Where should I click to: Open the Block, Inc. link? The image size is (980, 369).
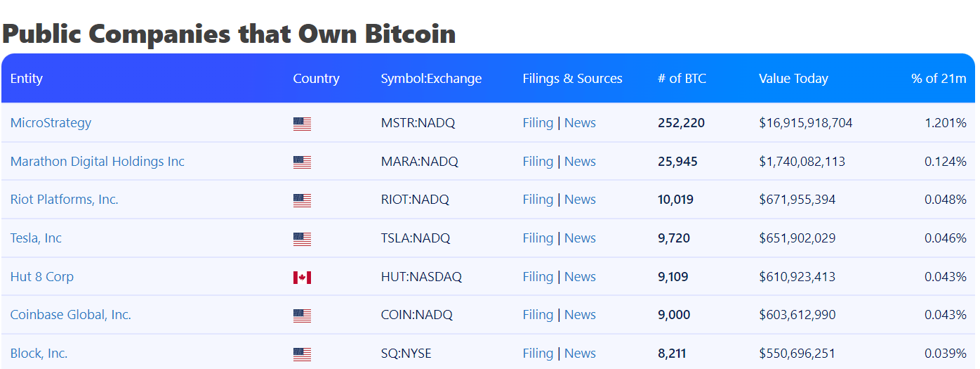coord(39,354)
